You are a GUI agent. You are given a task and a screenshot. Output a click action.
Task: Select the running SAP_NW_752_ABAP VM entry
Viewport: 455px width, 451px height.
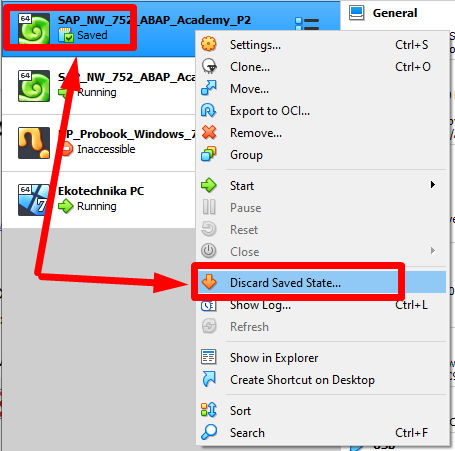(x=99, y=86)
